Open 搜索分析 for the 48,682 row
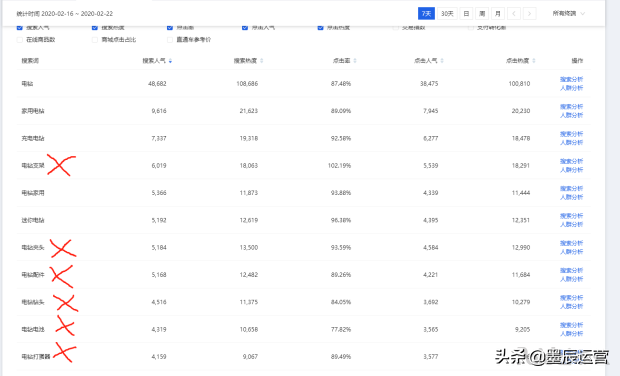620x376 pixels. click(571, 79)
